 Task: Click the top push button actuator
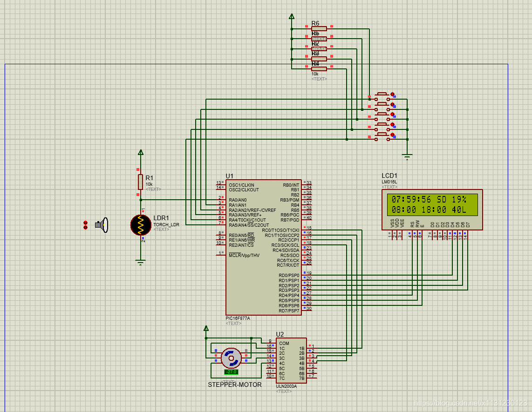click(x=382, y=94)
